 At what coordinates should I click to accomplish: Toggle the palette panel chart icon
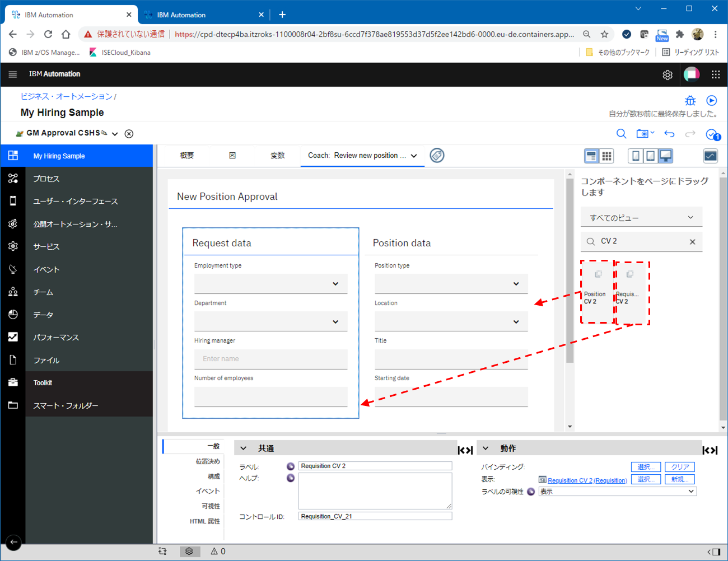(711, 156)
